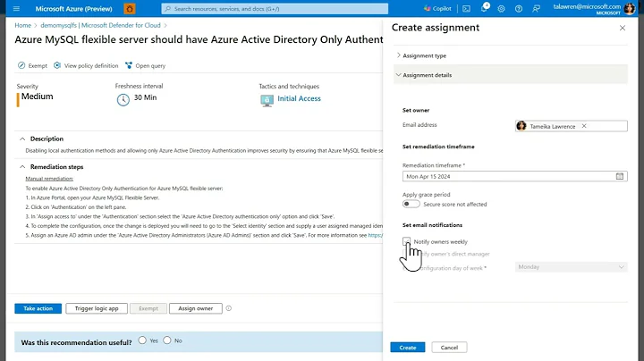Click the disabled Exempt bottom button
The height and width of the screenshot is (361, 644).
148,308
